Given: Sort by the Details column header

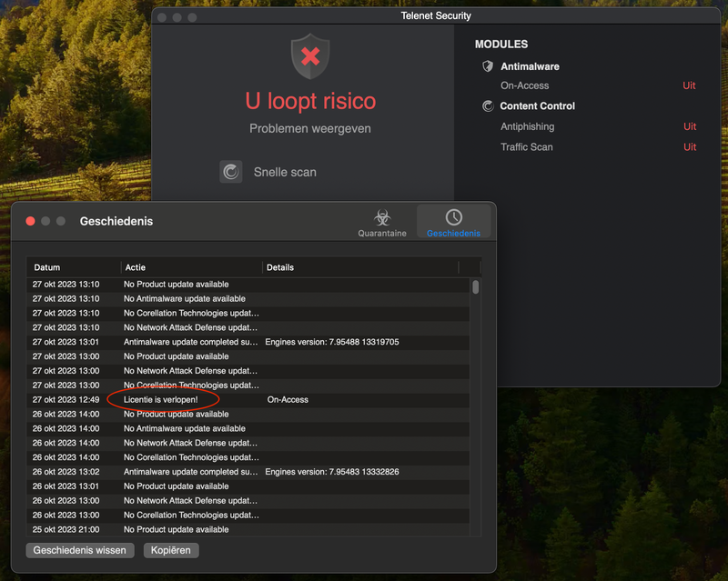Looking at the screenshot, I should tap(359, 267).
